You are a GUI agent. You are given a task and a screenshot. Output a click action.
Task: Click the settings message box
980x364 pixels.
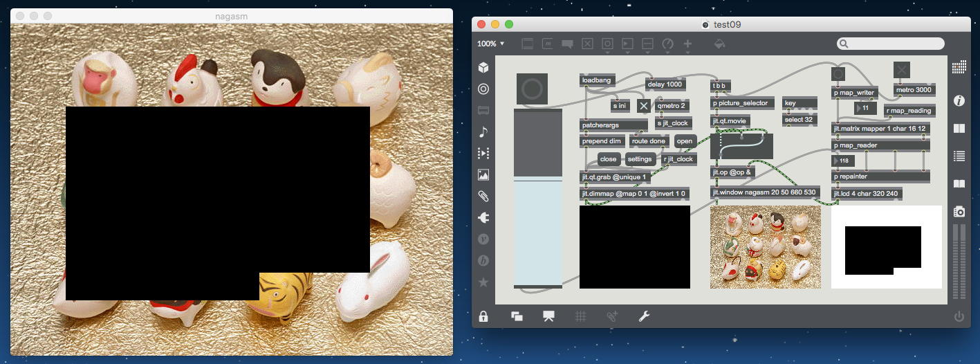(639, 159)
